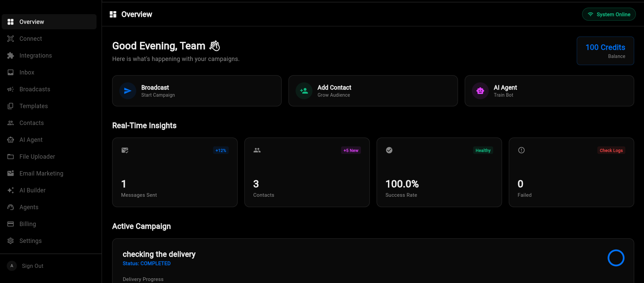Viewport: 644px width, 283px height.
Task: Click the Add Contact person icon
Action: tap(304, 91)
